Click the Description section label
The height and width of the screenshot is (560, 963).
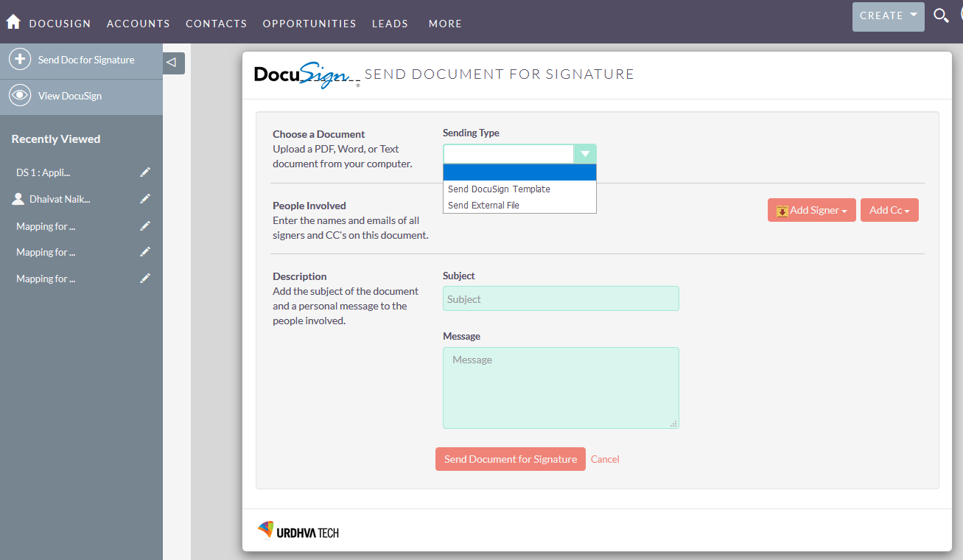(x=300, y=276)
